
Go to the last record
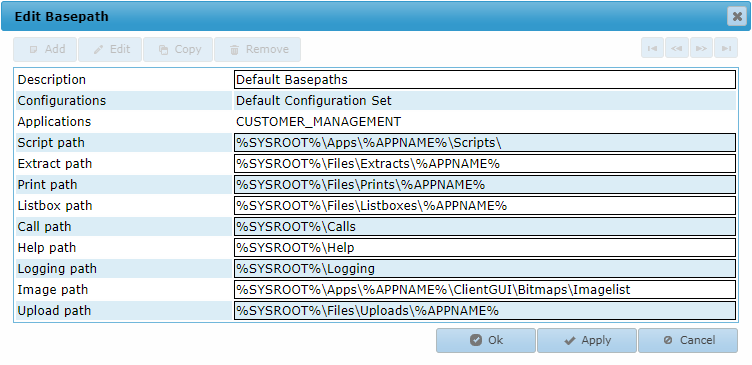(726, 48)
